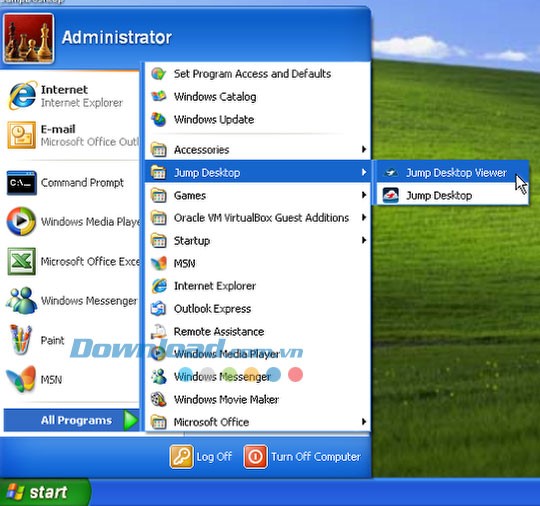Click the Windows logo on Start button

(x=15, y=492)
